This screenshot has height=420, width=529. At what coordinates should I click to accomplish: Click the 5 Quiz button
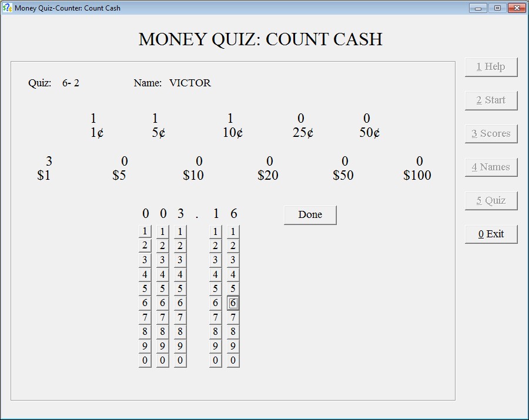click(x=491, y=201)
